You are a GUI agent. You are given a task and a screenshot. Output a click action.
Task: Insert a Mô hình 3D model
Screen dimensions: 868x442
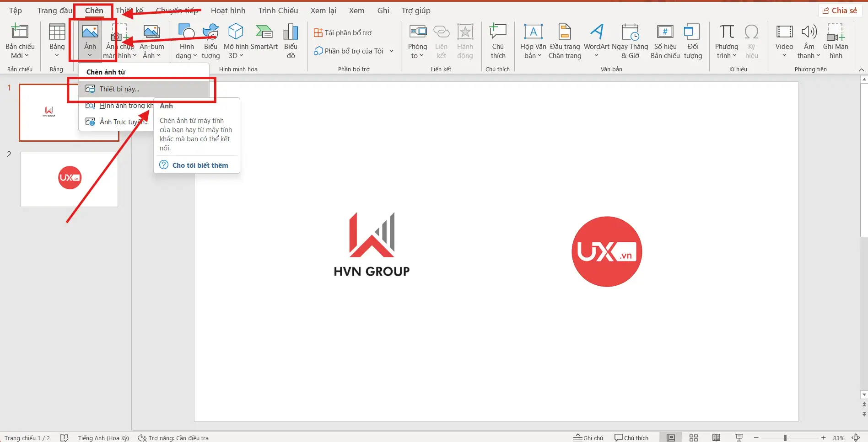coord(235,40)
